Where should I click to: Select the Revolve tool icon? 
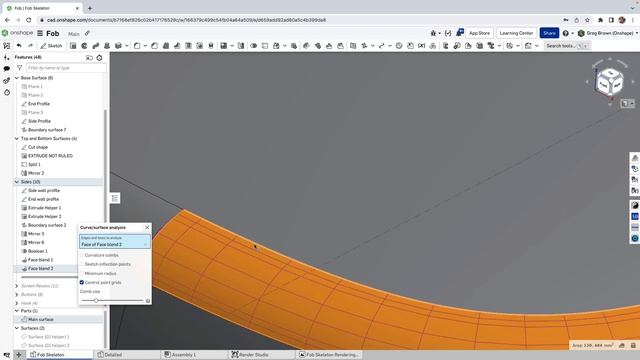click(x=84, y=46)
